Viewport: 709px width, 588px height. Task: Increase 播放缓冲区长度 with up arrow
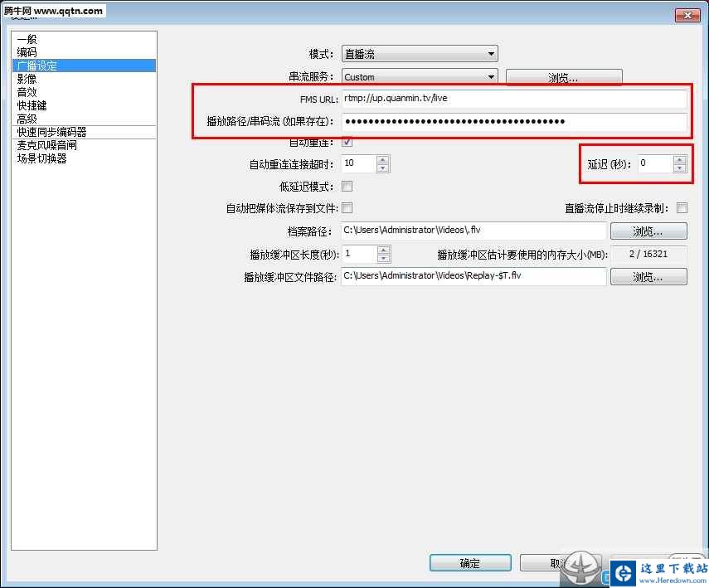coord(383,250)
